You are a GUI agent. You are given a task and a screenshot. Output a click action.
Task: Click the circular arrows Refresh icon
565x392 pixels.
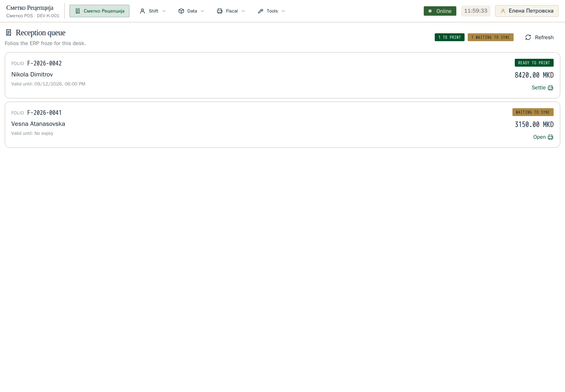528,37
